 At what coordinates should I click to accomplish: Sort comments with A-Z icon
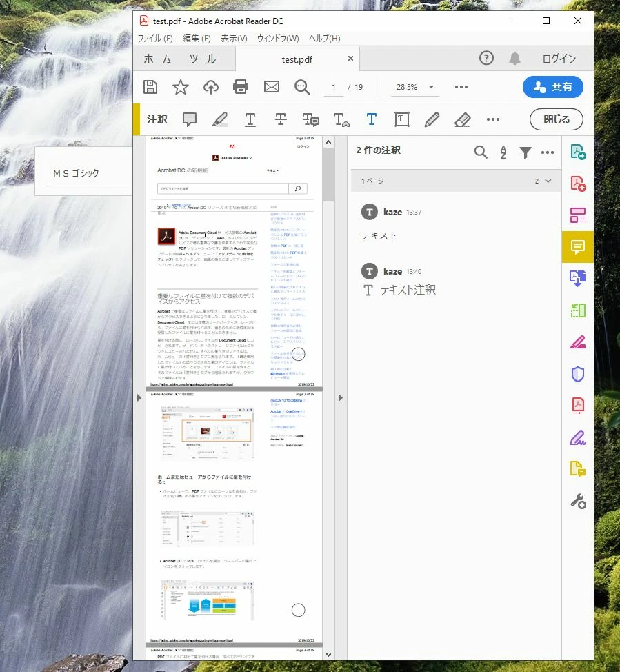[503, 152]
